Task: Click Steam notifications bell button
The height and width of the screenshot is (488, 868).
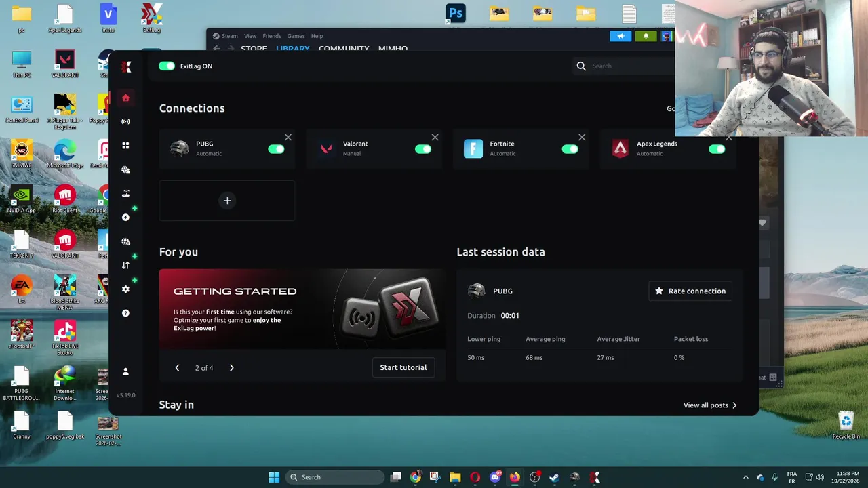Action: [646, 36]
